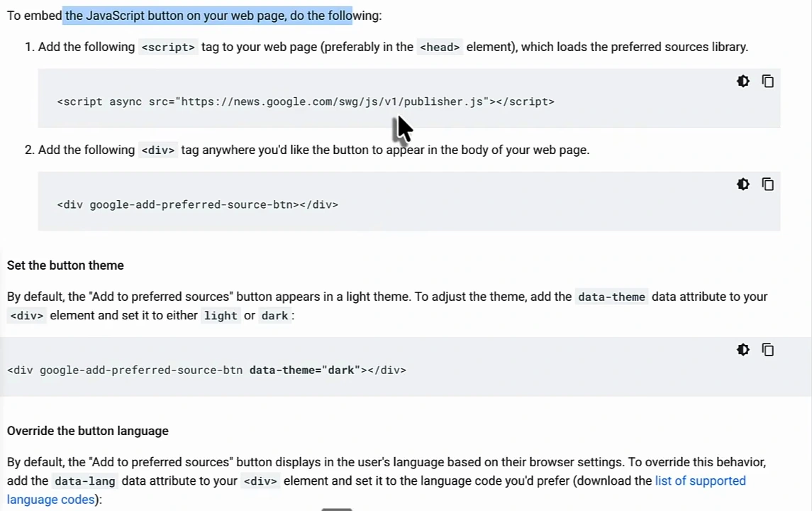The width and height of the screenshot is (812, 511).
Task: Click the inline data-theme attribute code
Action: [x=611, y=297]
